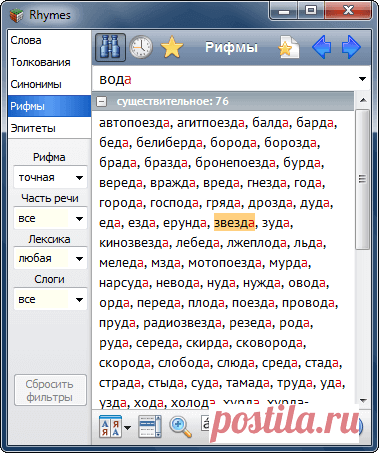Click the rhyme word агитпоезда
Viewport: 379px width, 453px height.
pyautogui.click(x=211, y=123)
